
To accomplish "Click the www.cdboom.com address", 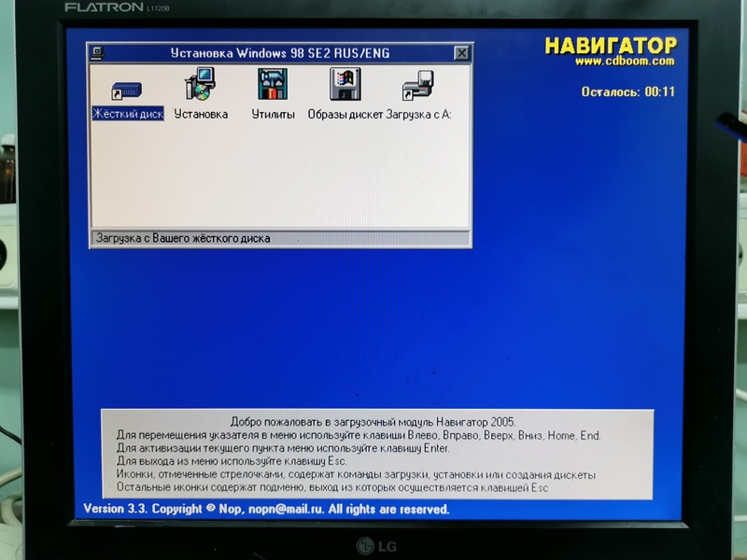I will point(625,61).
